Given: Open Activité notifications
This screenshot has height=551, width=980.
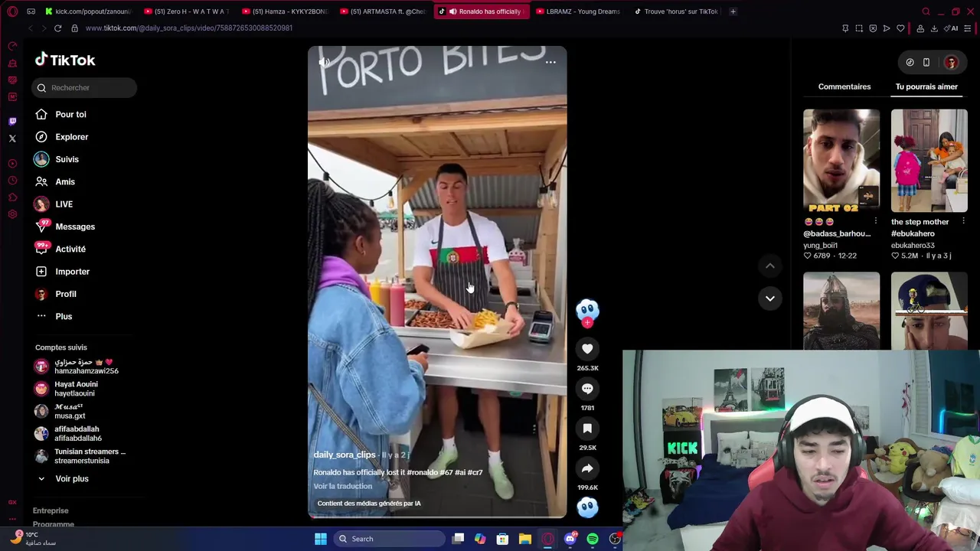Looking at the screenshot, I should (x=70, y=249).
